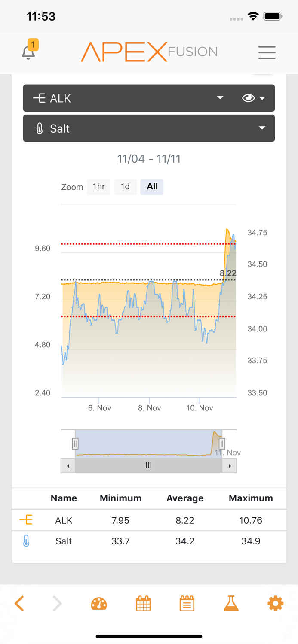Open the calendar grid icon
Image resolution: width=298 pixels, height=644 pixels.
coord(143,604)
